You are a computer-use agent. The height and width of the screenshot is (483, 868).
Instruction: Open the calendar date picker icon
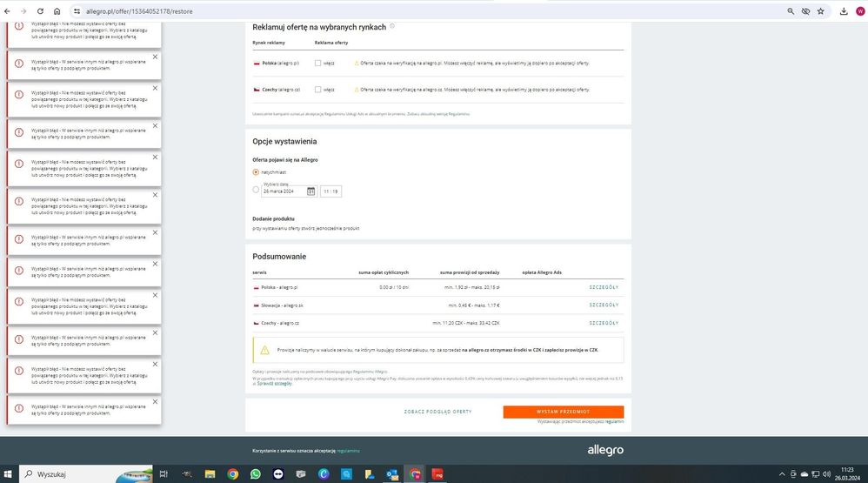click(x=310, y=191)
